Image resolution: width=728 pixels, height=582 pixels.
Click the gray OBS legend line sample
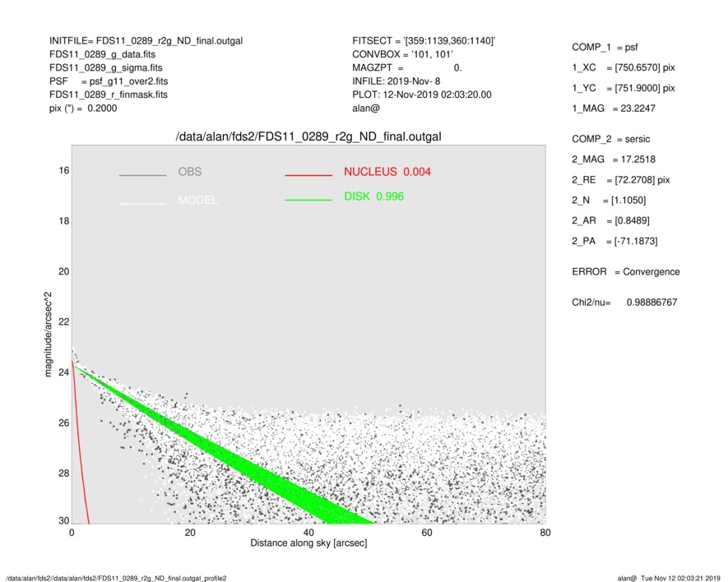click(142, 175)
